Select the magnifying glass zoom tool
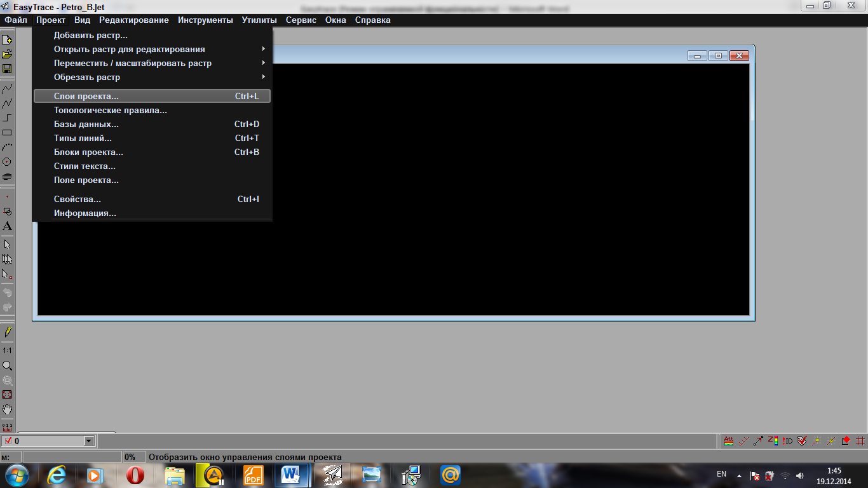Image resolution: width=868 pixels, height=488 pixels. (7, 366)
